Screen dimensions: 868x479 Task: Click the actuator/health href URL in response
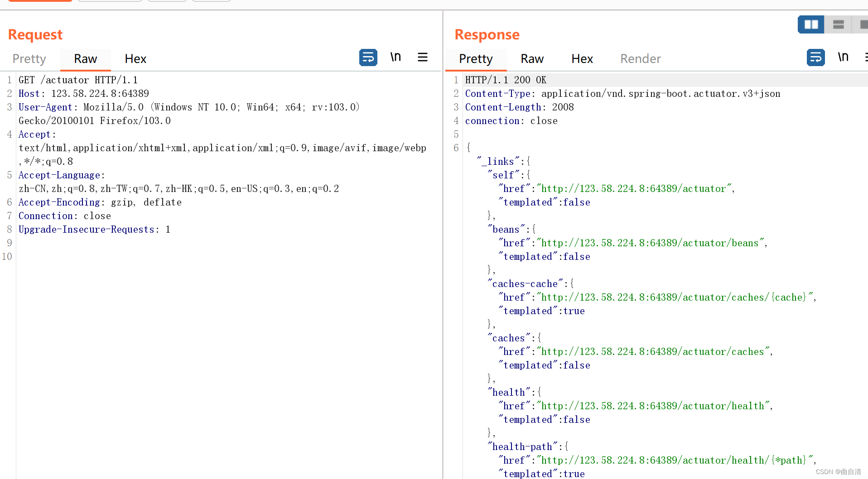tap(653, 406)
